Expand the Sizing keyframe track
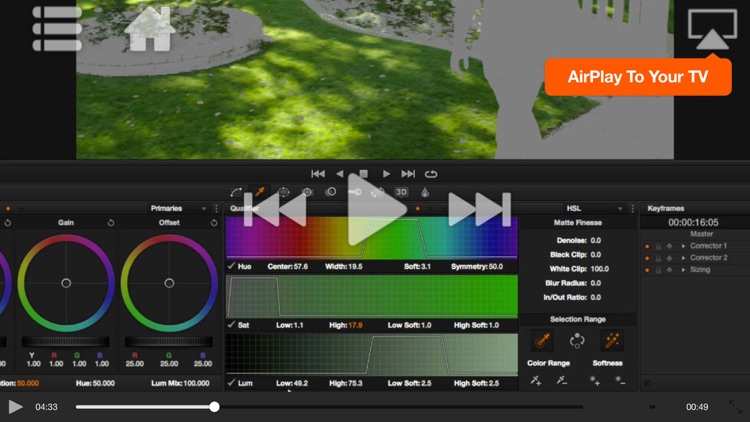Image resolution: width=750 pixels, height=422 pixels. click(683, 270)
